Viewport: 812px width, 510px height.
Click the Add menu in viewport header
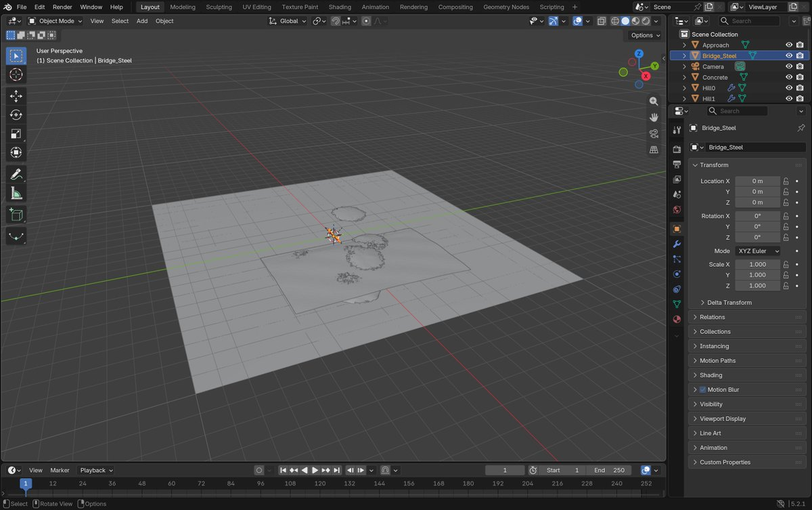[x=142, y=21]
